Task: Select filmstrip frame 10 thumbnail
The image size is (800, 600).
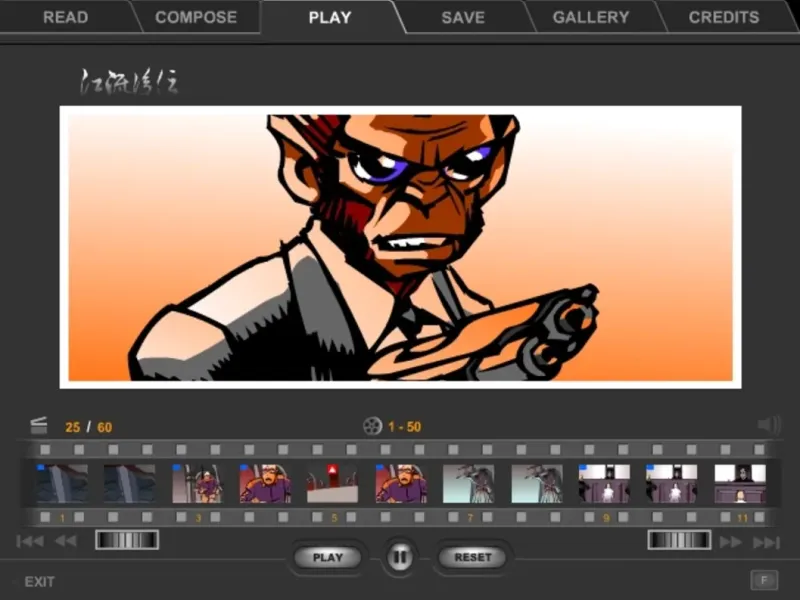Action: pyautogui.click(x=671, y=484)
